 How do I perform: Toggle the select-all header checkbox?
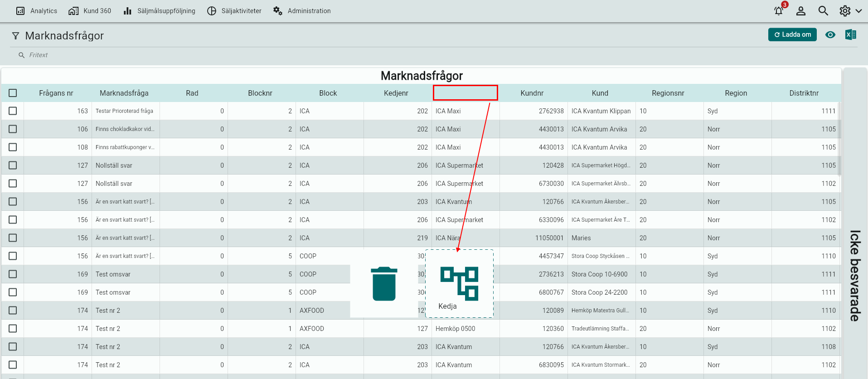(x=13, y=93)
